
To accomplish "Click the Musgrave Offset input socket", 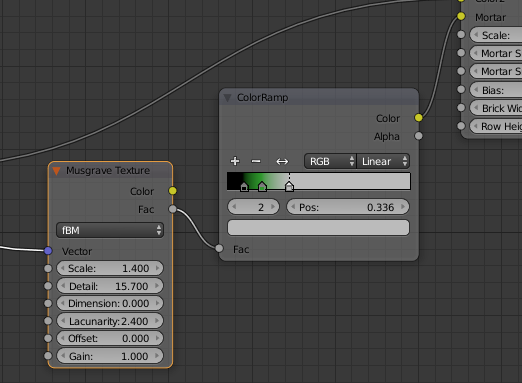I will click(x=48, y=338).
